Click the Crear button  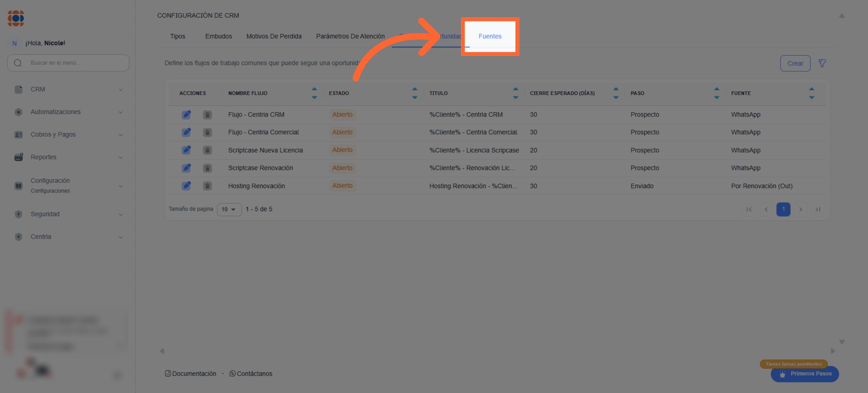coord(795,63)
